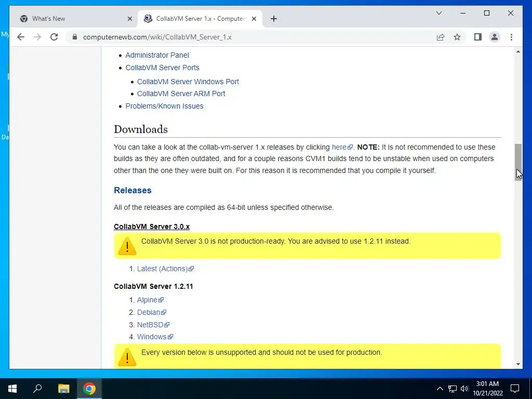Click the Chrome taskbar icon
The height and width of the screenshot is (399, 532).
pyautogui.click(x=89, y=389)
